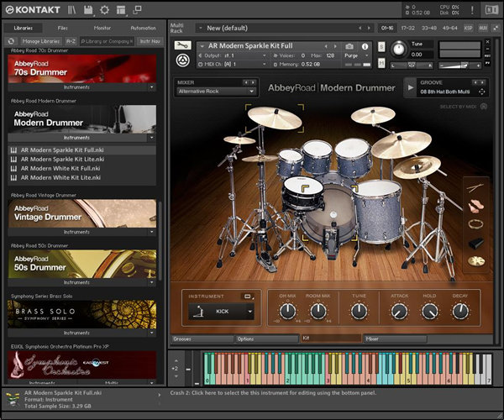Click the settings gear icon in header

(105, 9)
